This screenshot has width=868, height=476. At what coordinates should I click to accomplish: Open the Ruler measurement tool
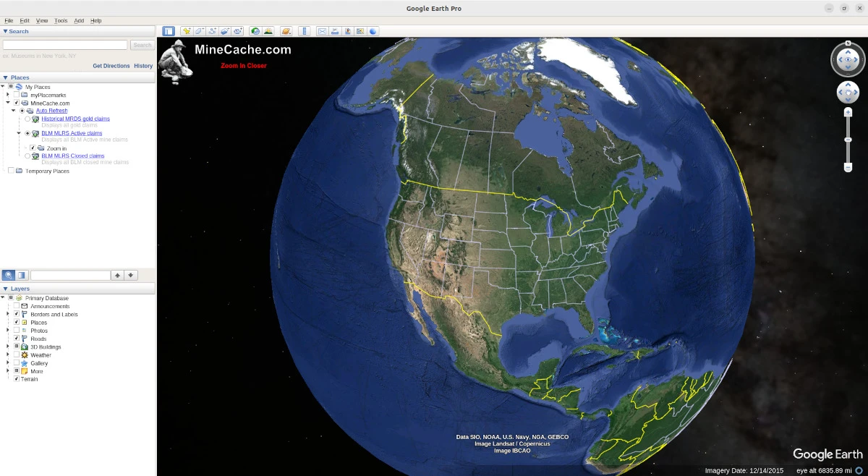click(305, 31)
